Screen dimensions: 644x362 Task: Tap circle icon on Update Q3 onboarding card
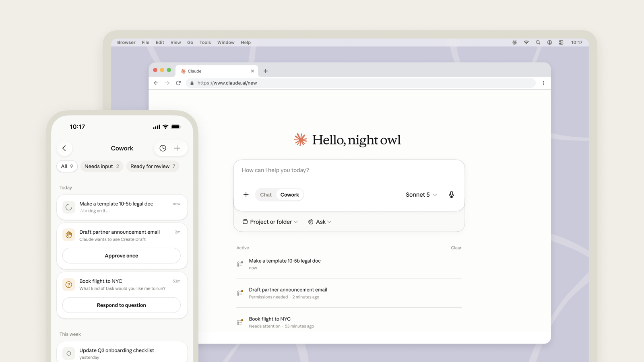tap(69, 354)
